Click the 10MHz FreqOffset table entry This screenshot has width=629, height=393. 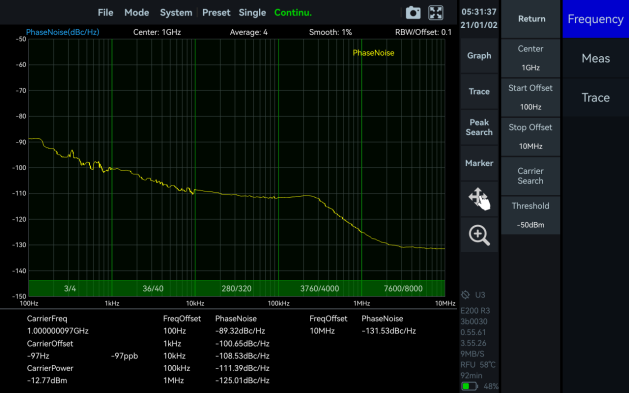[322, 331]
